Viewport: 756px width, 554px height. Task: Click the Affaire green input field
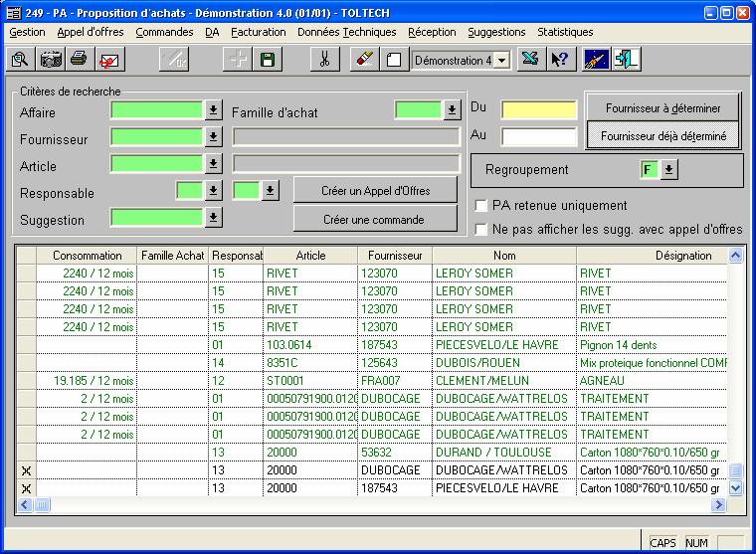click(x=157, y=110)
